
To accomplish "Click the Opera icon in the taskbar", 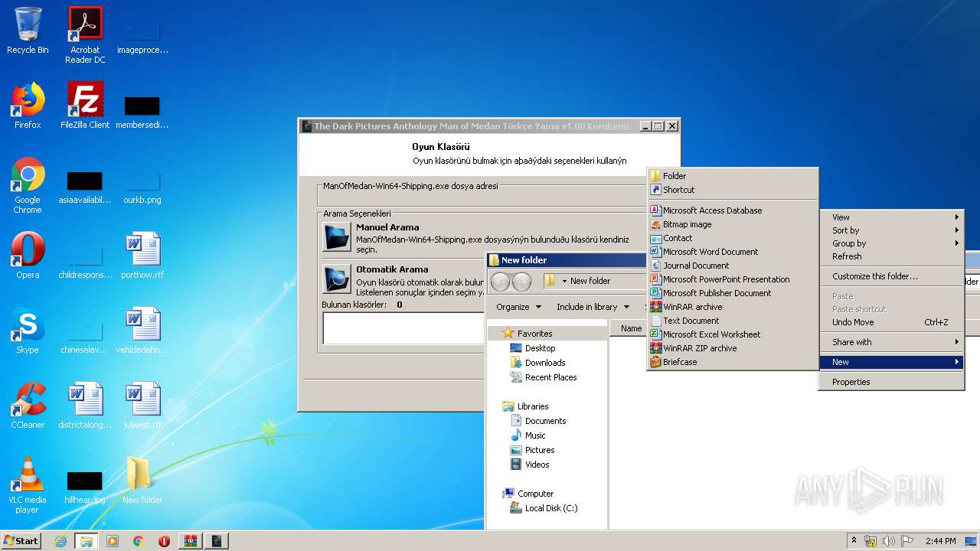I will pos(164,541).
